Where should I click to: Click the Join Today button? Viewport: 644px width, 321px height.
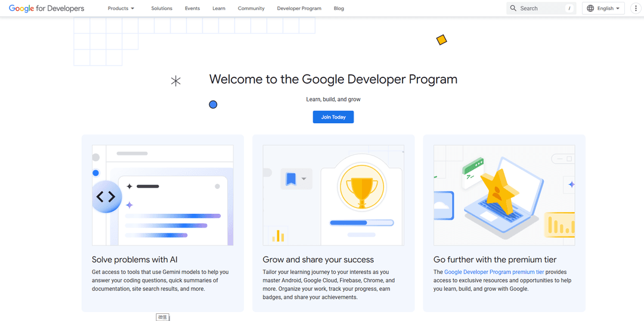pyautogui.click(x=333, y=117)
